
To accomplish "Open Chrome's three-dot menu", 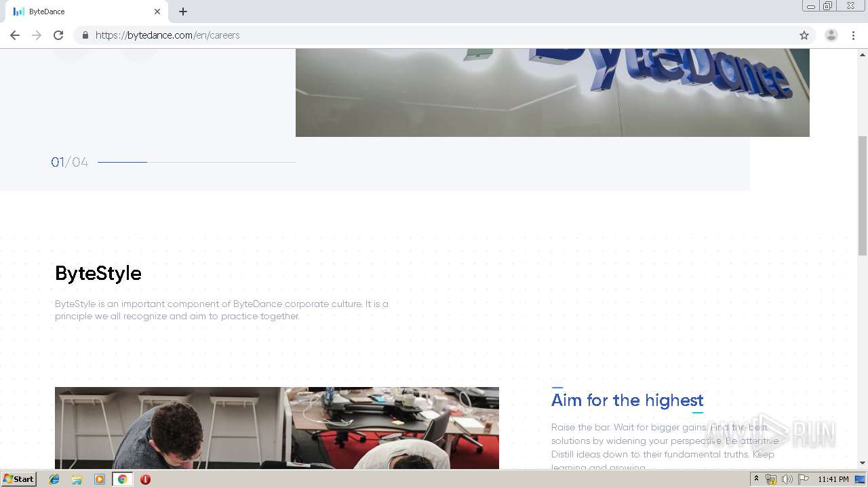I will click(x=853, y=35).
